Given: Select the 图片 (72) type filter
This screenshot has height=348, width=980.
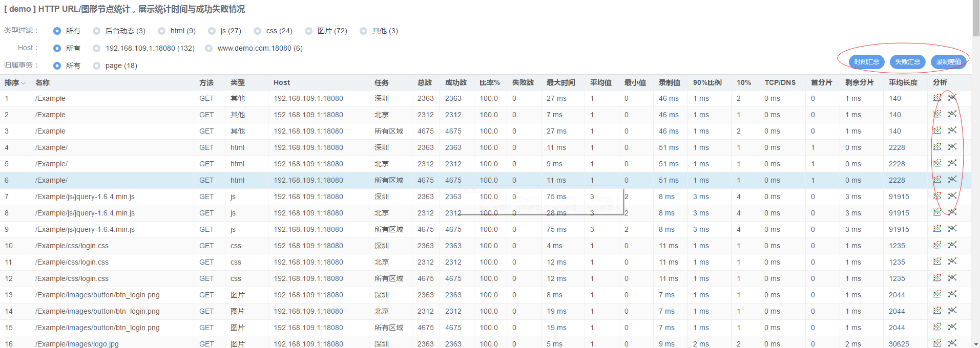Looking at the screenshot, I should 308,31.
